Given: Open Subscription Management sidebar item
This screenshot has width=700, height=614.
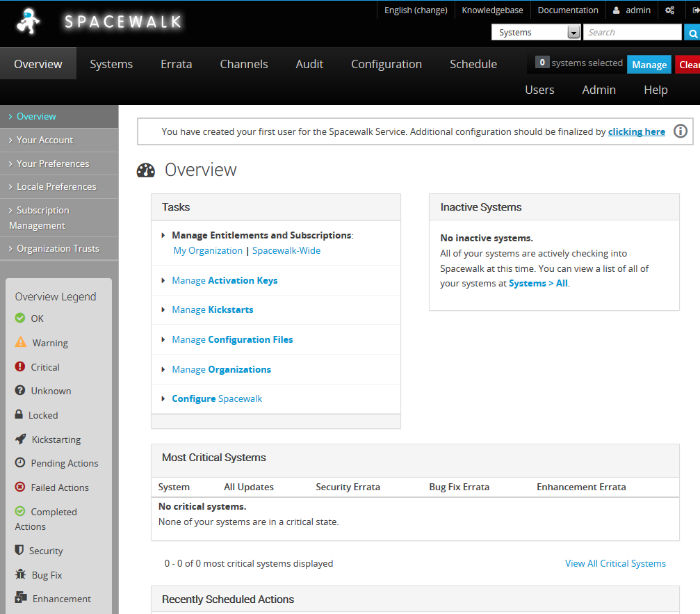Looking at the screenshot, I should point(59,218).
